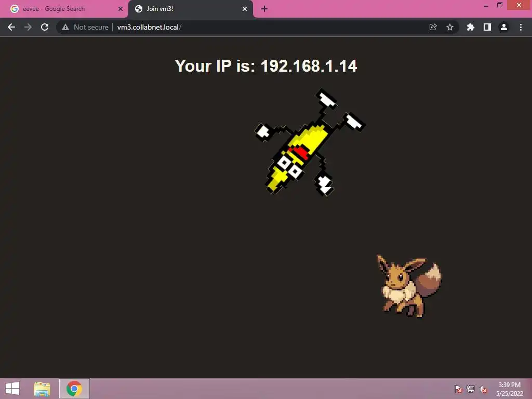Open File Explorer from the taskbar
Viewport: 532px width, 399px height.
(x=42, y=389)
